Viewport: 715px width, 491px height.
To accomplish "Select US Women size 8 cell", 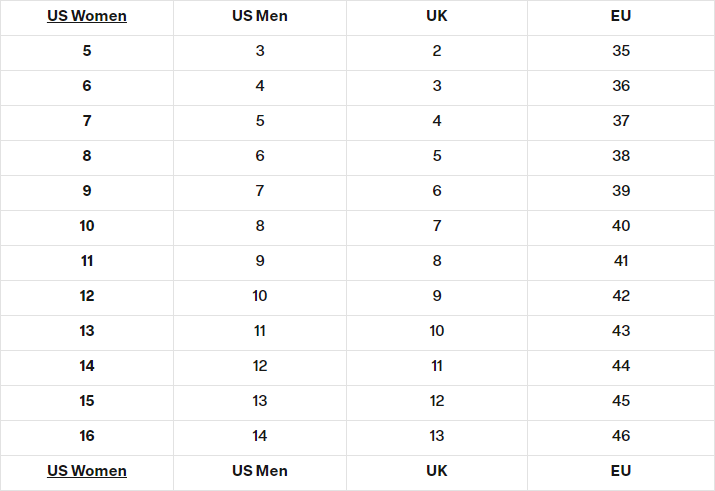I will pos(87,156).
